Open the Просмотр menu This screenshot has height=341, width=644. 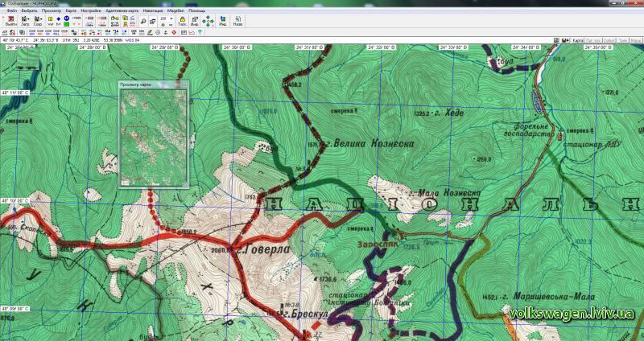[x=52, y=10]
